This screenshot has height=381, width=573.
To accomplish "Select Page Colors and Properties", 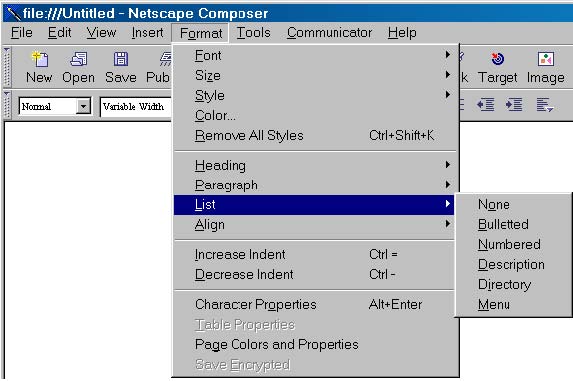I will (x=314, y=344).
